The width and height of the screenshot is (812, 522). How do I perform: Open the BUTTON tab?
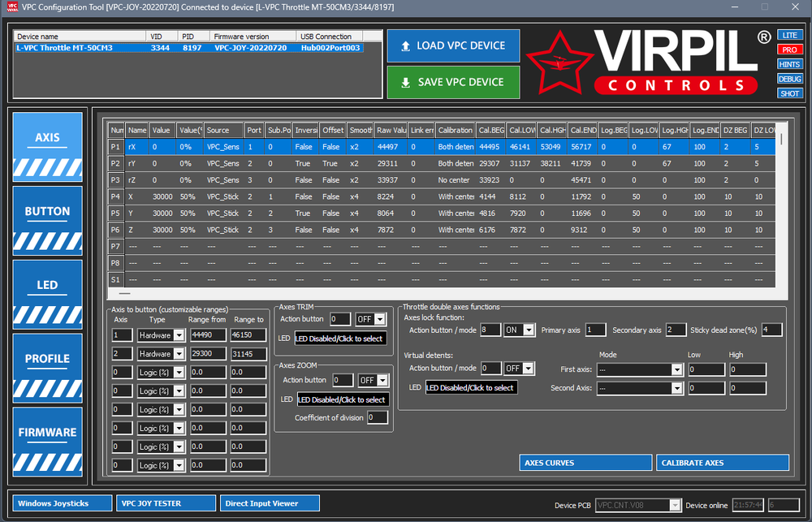[47, 221]
